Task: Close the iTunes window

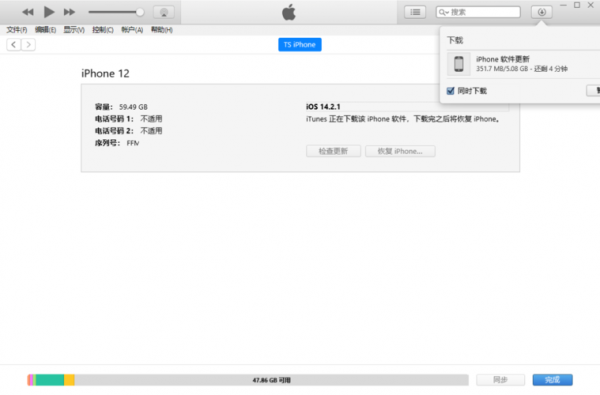Action: click(x=590, y=5)
